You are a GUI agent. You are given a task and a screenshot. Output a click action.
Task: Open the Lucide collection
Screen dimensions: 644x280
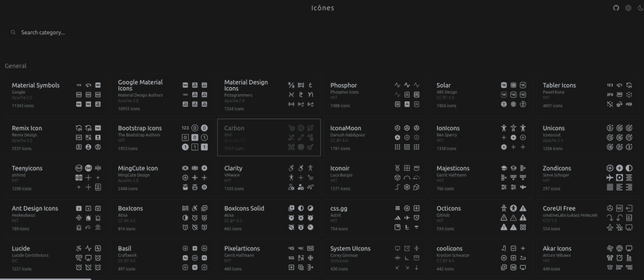(x=56, y=258)
